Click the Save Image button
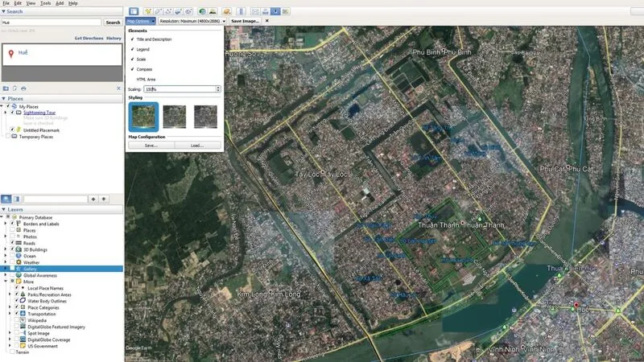This screenshot has width=644, height=362. (246, 21)
